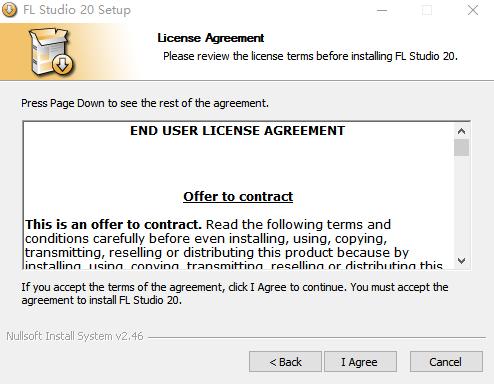Image resolution: width=494 pixels, height=384 pixels.
Task: Click the empty scrollbar track below the thumb
Action: [461, 205]
